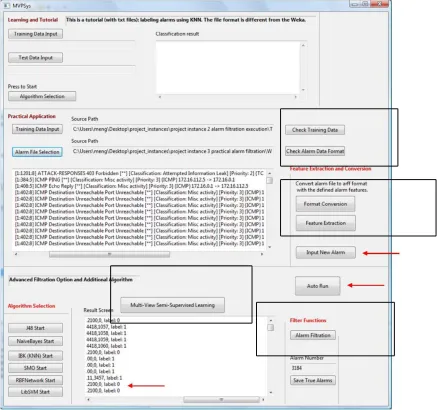Viewport: 437px width, 410px height.
Task: Start the J48 algorithm
Action: [x=35, y=328]
